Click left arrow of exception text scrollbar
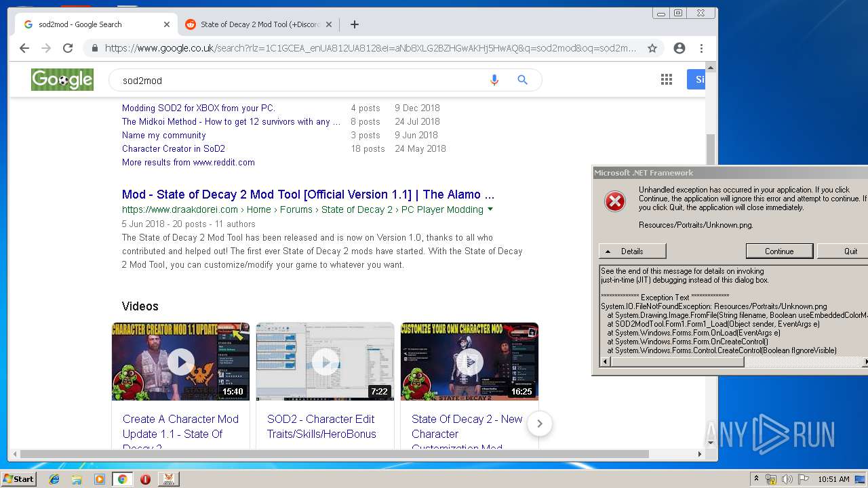 [x=604, y=362]
